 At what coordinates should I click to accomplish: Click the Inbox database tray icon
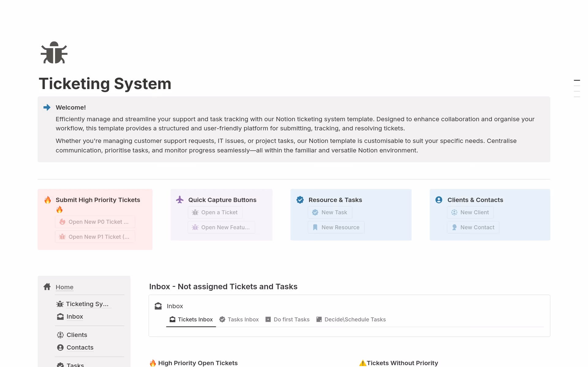coord(158,306)
